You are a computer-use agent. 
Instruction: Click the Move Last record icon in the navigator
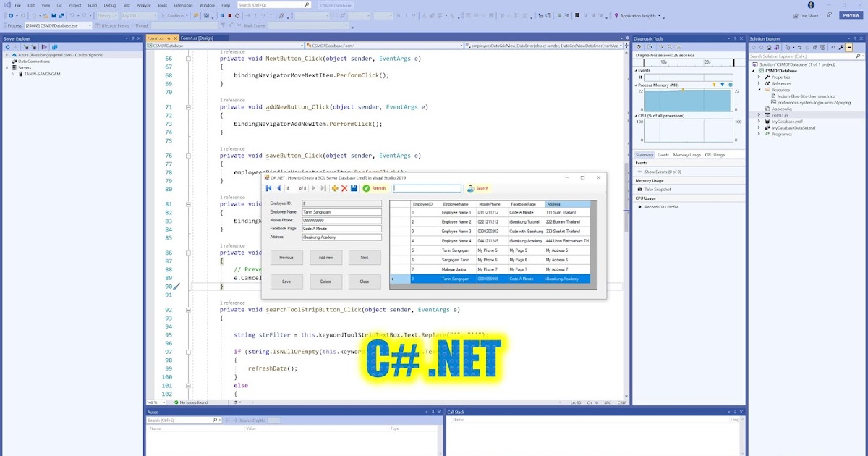pyautogui.click(x=324, y=187)
